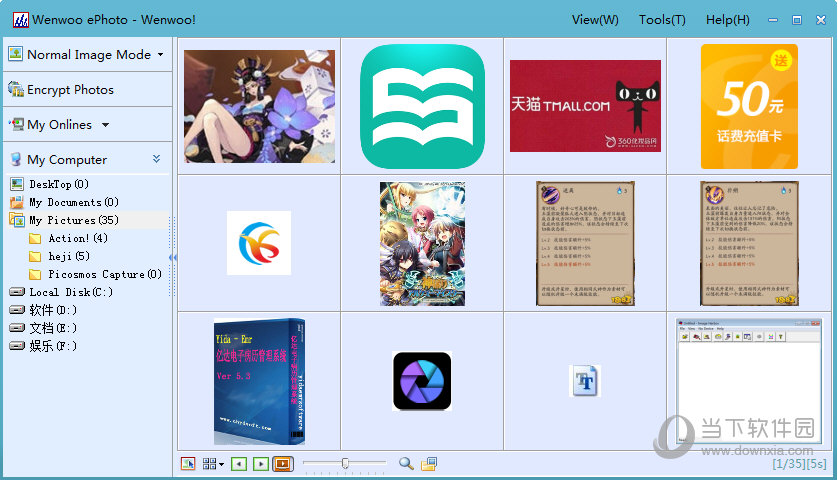
Task: Click the My Documents folder icon
Action: (17, 202)
